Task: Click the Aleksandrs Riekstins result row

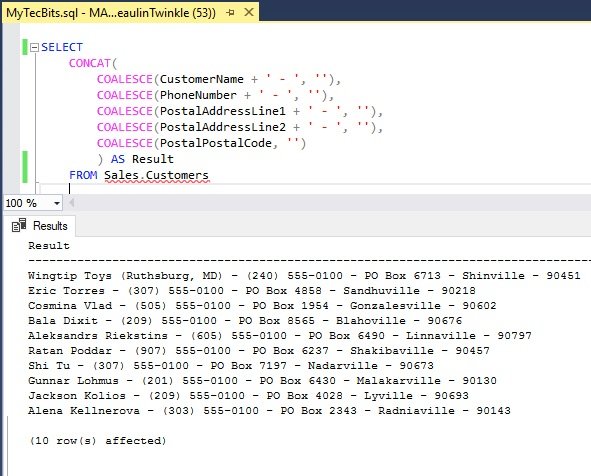Action: pos(280,336)
